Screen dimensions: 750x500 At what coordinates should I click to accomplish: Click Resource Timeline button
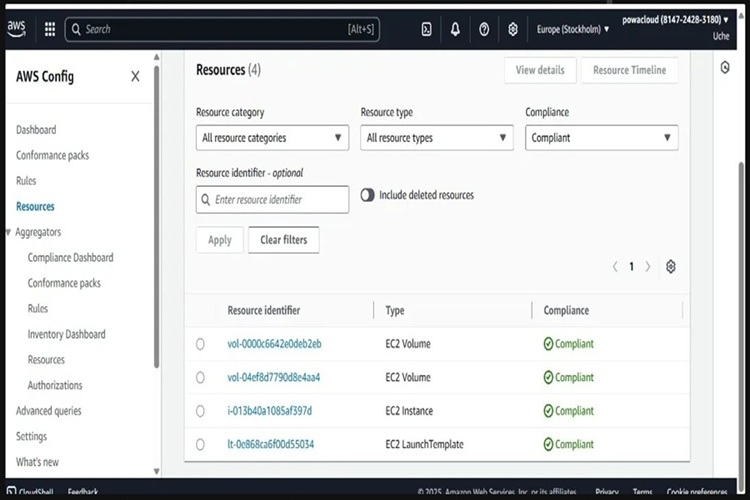click(x=629, y=70)
